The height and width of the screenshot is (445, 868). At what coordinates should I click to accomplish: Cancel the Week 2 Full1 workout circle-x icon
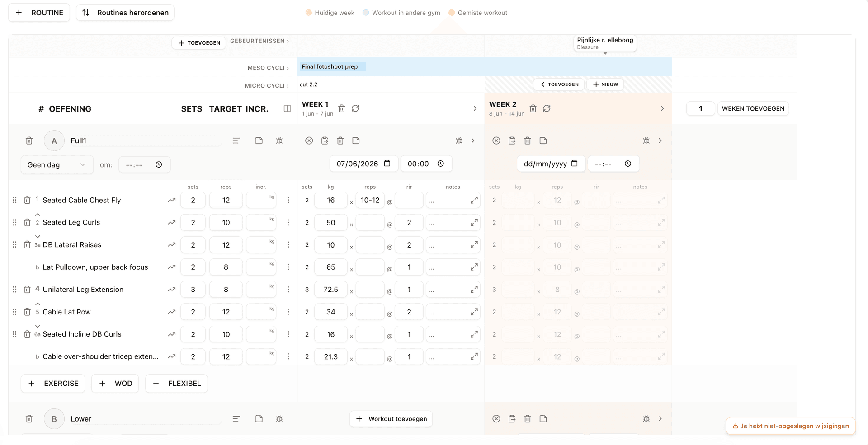click(496, 141)
